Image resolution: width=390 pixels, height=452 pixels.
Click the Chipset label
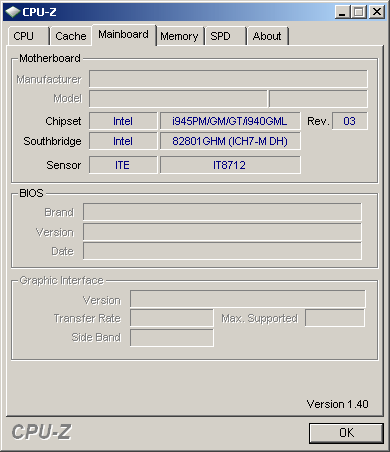(x=63, y=121)
